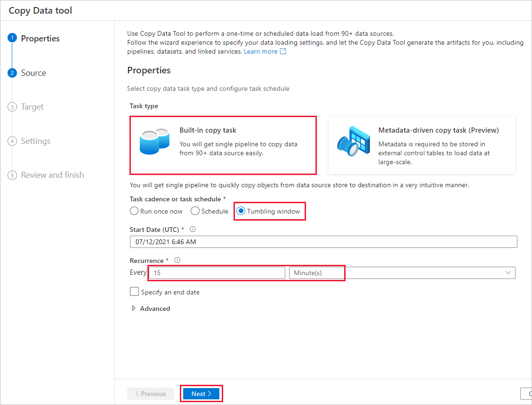The height and width of the screenshot is (405, 532).
Task: Click the Next button
Action: (202, 394)
